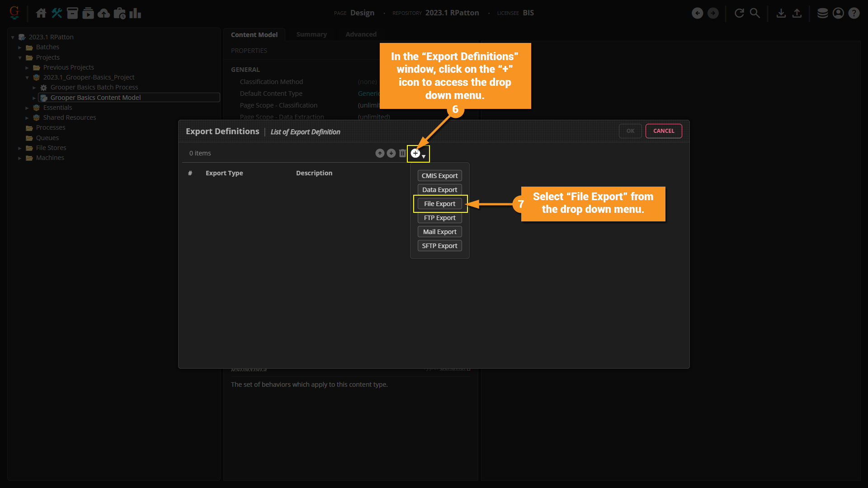Collapse the Projects tree node
The height and width of the screenshot is (488, 868).
(20, 58)
